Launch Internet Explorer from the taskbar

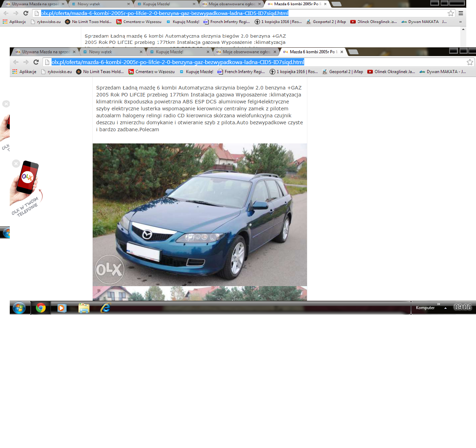[x=105, y=308]
